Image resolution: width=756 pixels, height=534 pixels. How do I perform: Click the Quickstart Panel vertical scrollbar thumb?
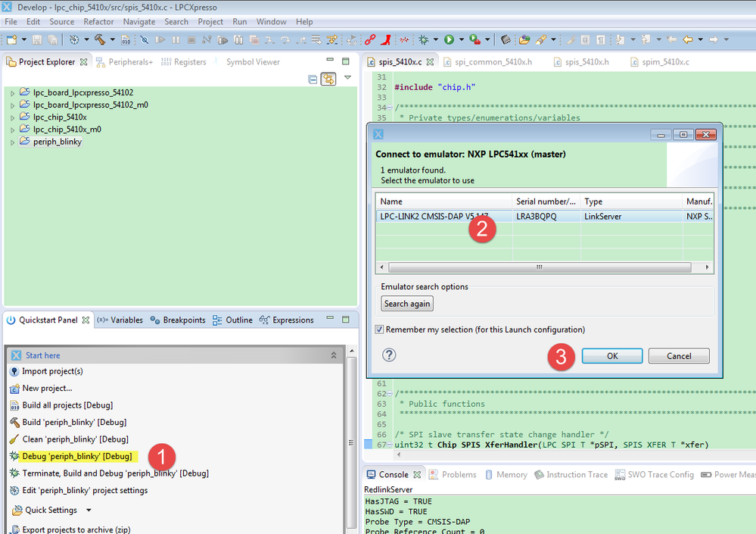click(x=351, y=442)
